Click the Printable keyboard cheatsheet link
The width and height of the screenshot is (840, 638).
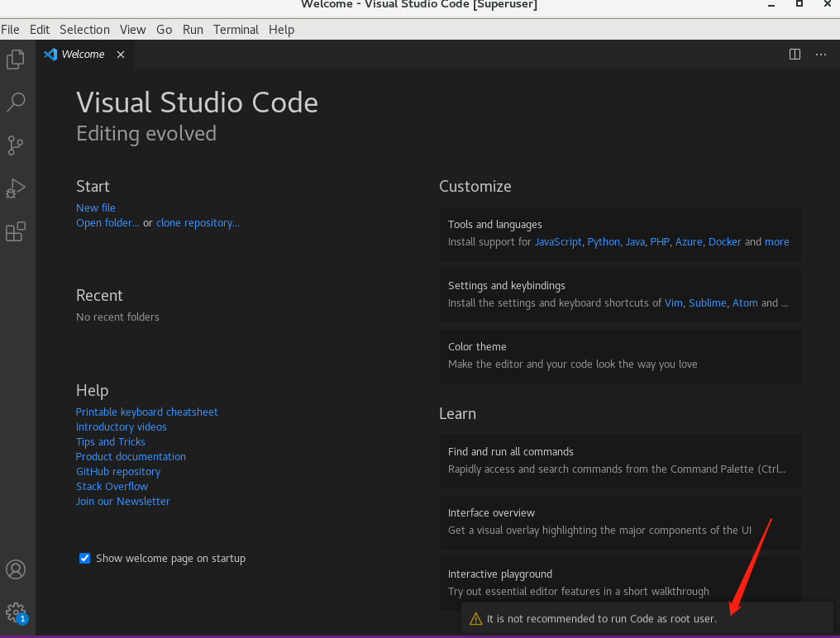(x=146, y=412)
